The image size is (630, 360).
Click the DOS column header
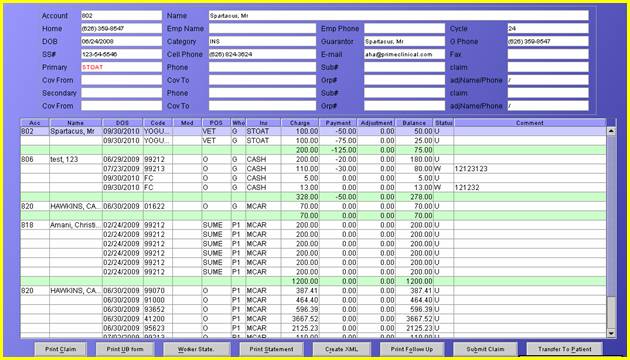point(123,123)
